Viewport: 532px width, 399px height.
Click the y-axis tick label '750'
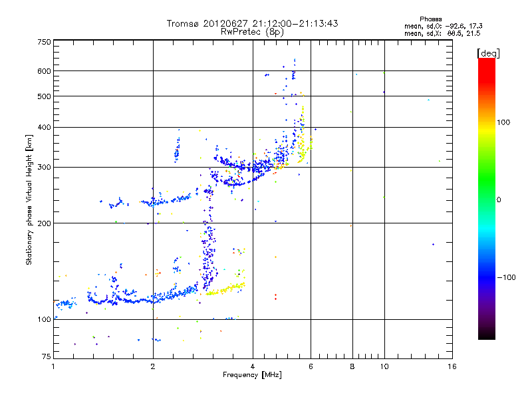click(44, 42)
